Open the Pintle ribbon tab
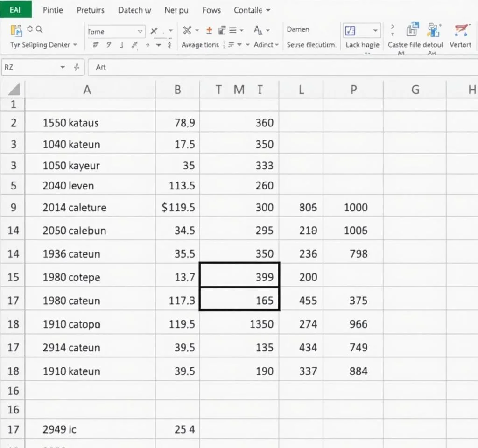This screenshot has width=478, height=448. [x=52, y=10]
